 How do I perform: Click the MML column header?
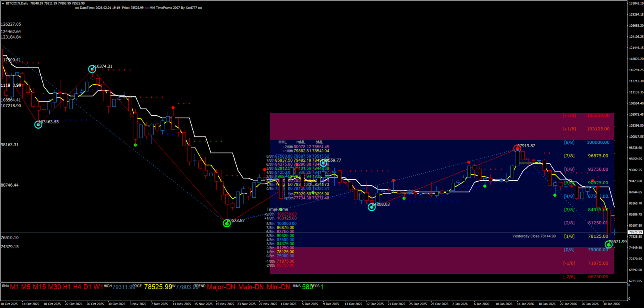(x=283, y=142)
